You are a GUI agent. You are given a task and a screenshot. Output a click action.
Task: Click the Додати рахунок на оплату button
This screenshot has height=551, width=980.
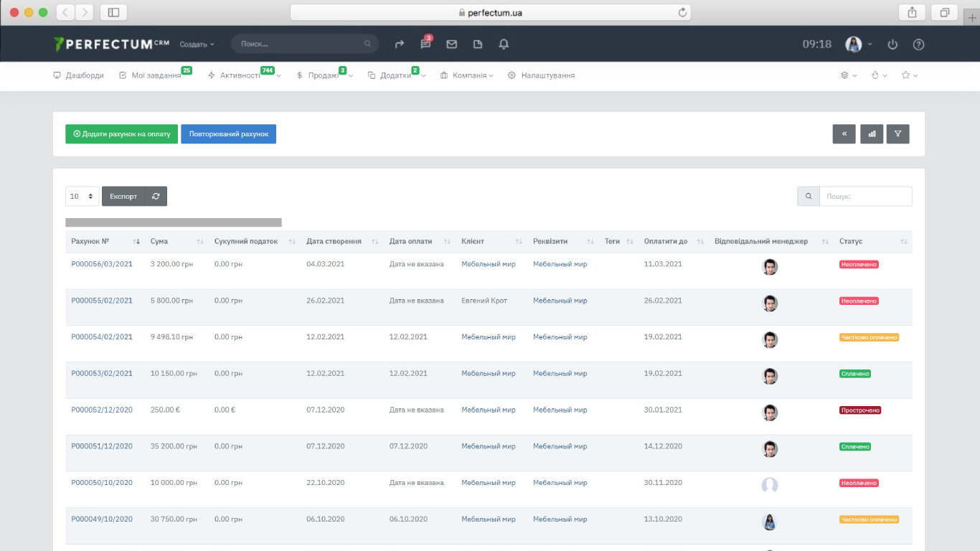[121, 134]
